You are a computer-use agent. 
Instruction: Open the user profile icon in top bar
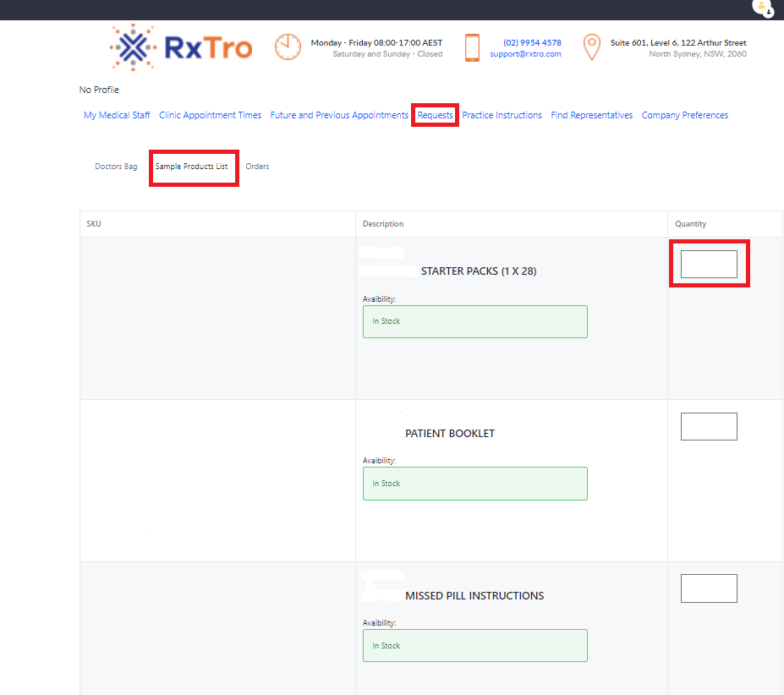[x=763, y=8]
